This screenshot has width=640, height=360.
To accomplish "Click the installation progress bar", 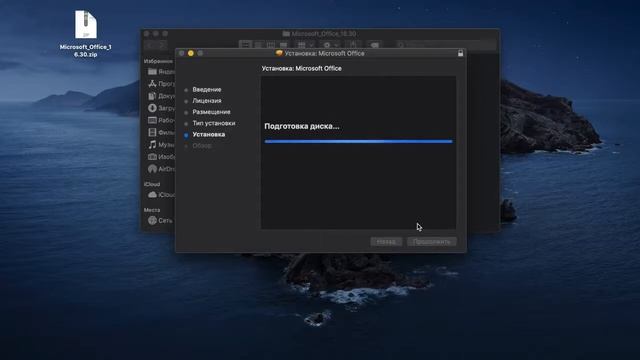I will pos(358,141).
